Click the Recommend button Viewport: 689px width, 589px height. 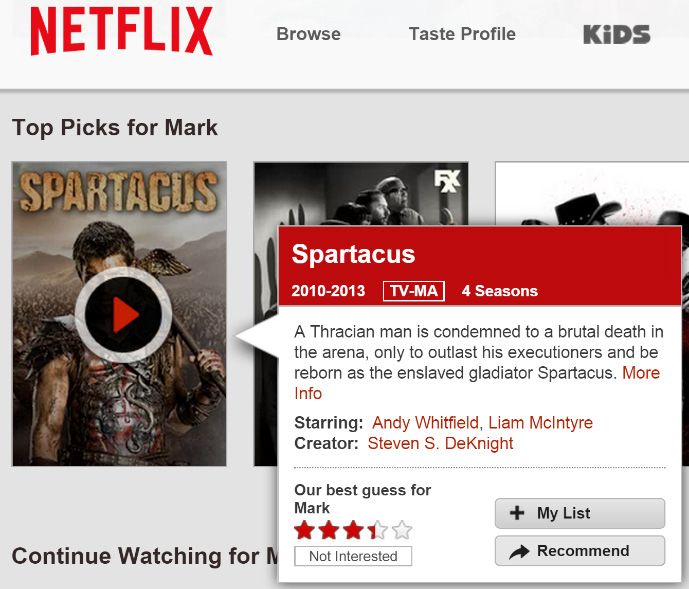(x=580, y=551)
